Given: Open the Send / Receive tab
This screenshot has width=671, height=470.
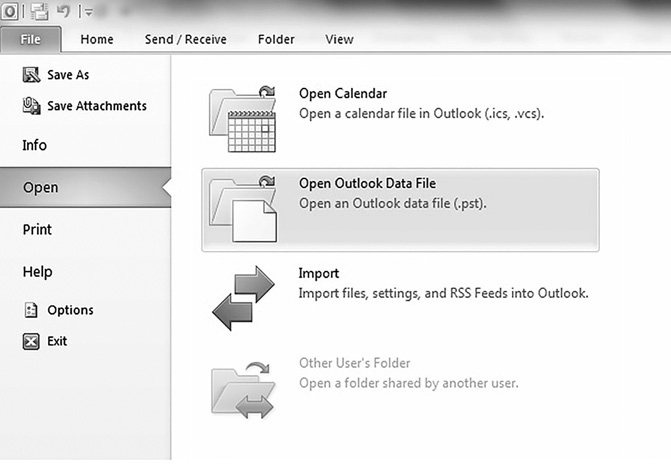Looking at the screenshot, I should coord(185,40).
